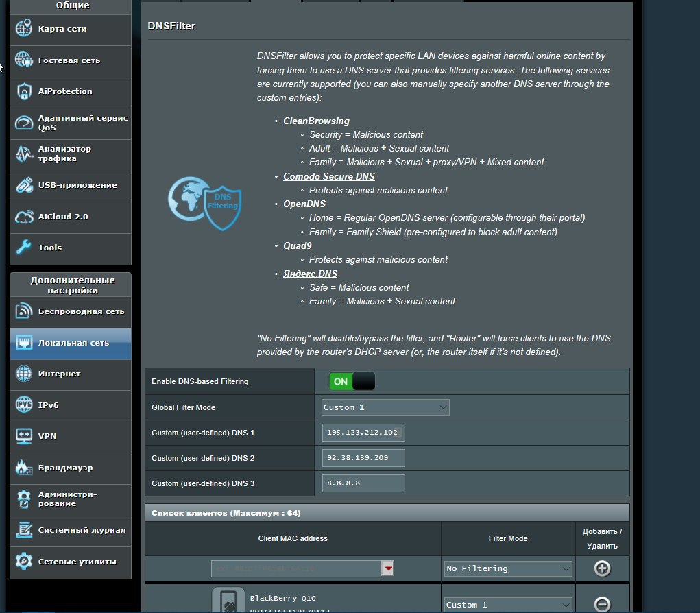Edit the Custom DNS 1 address field
The height and width of the screenshot is (613, 700).
tap(363, 433)
